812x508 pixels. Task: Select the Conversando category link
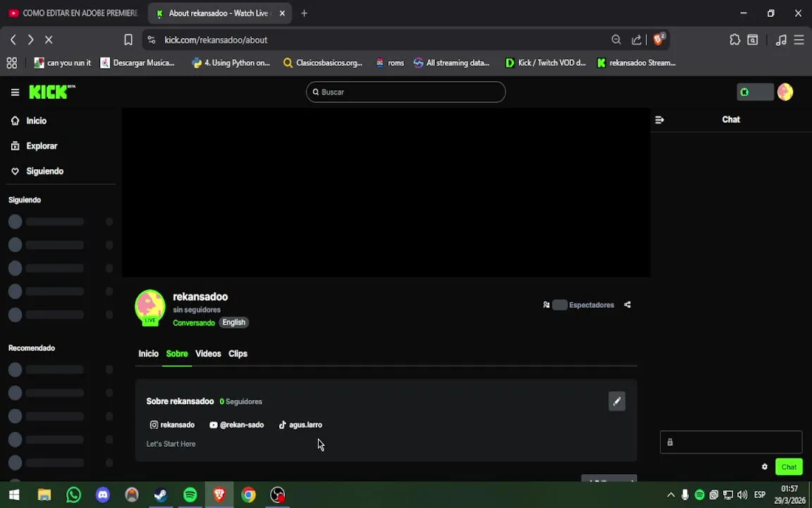tap(194, 323)
